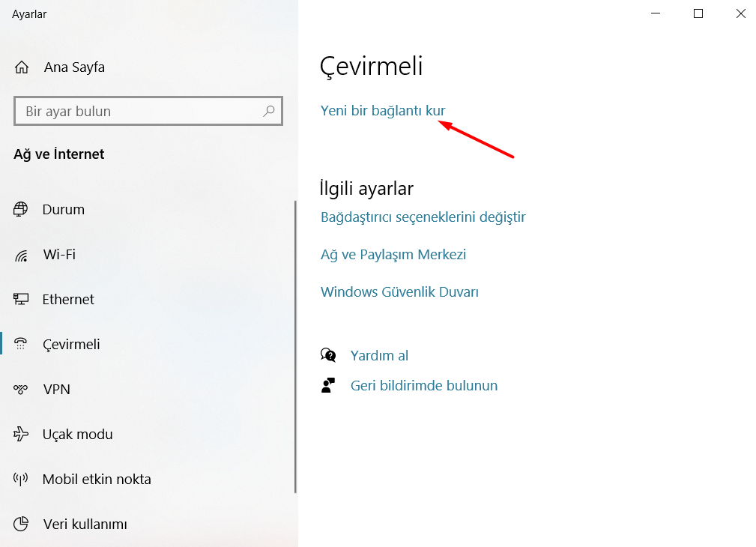
Task: Open Bağdaştırıcı seçeneklerini değiştir link
Action: (x=423, y=217)
